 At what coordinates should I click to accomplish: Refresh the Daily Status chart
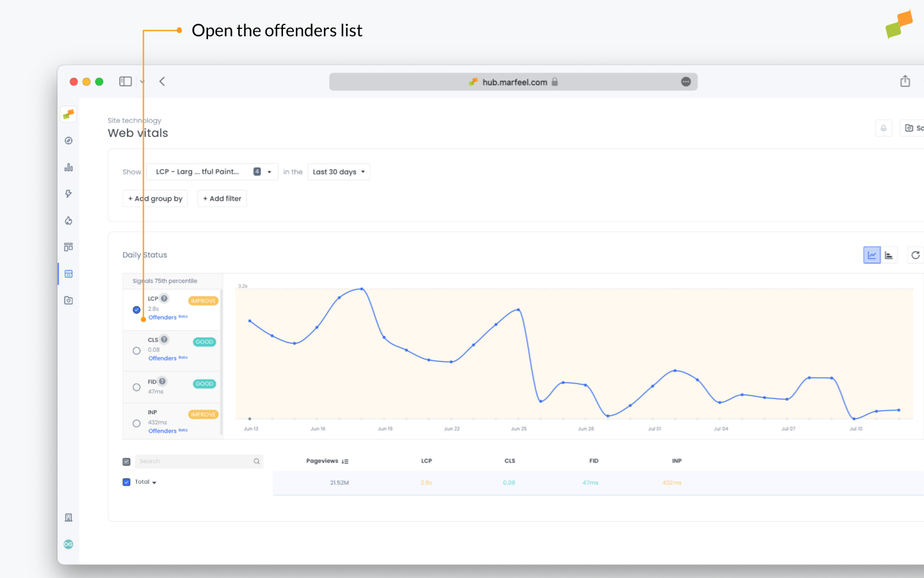point(916,255)
